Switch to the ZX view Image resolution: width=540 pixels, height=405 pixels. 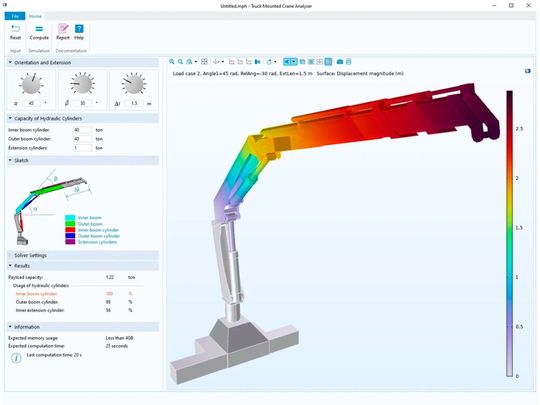coord(249,62)
